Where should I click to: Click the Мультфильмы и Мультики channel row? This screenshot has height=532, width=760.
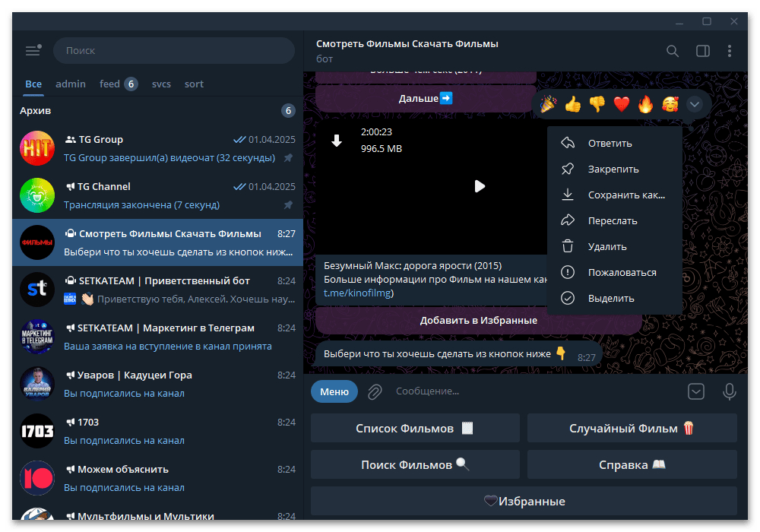[x=157, y=512]
